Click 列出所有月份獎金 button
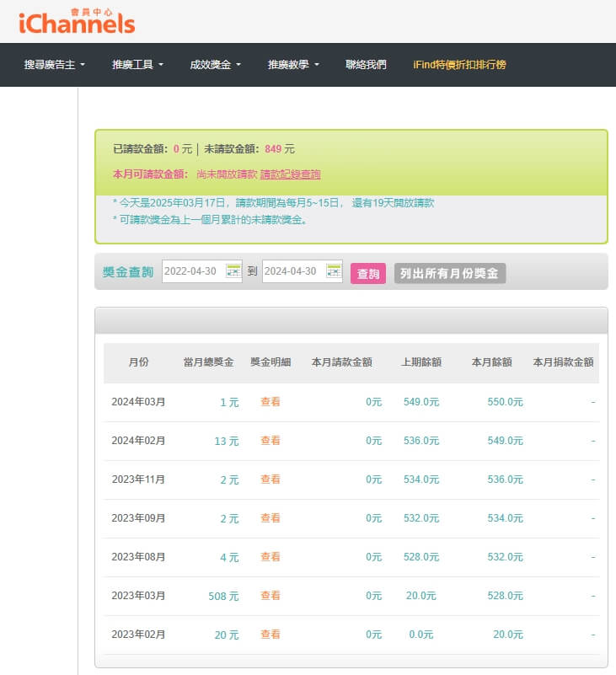This screenshot has width=616, height=675. (x=450, y=273)
